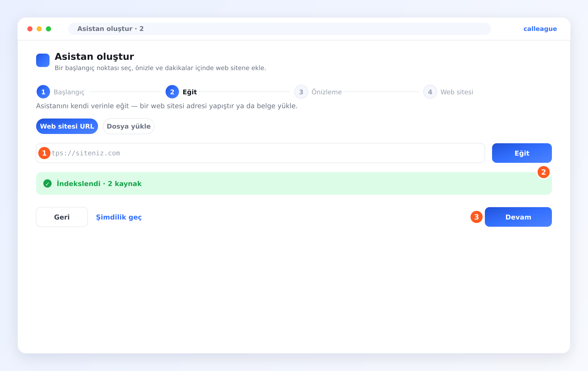Click orange badge 2 near Eğit button
Viewport: 588px width, 371px height.
[x=544, y=172]
